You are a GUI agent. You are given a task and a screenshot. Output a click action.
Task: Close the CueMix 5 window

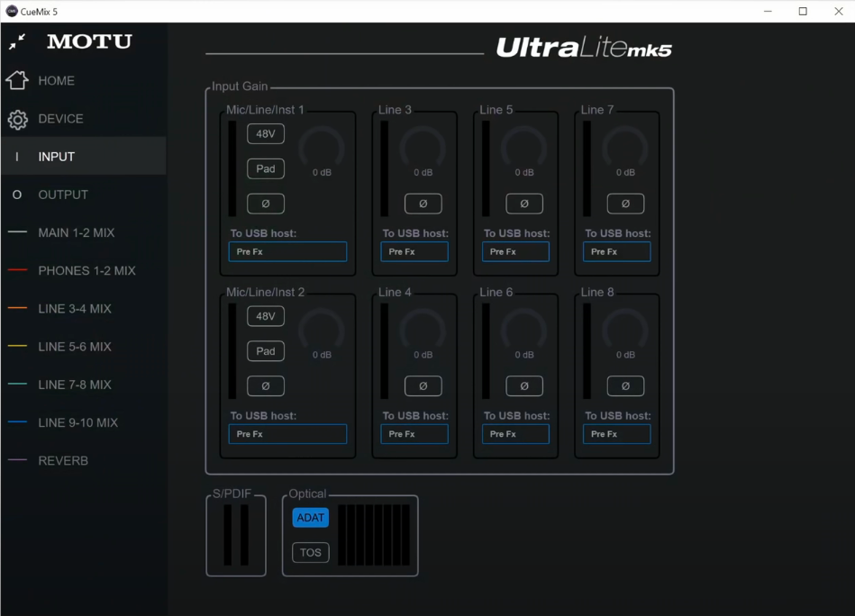839,11
